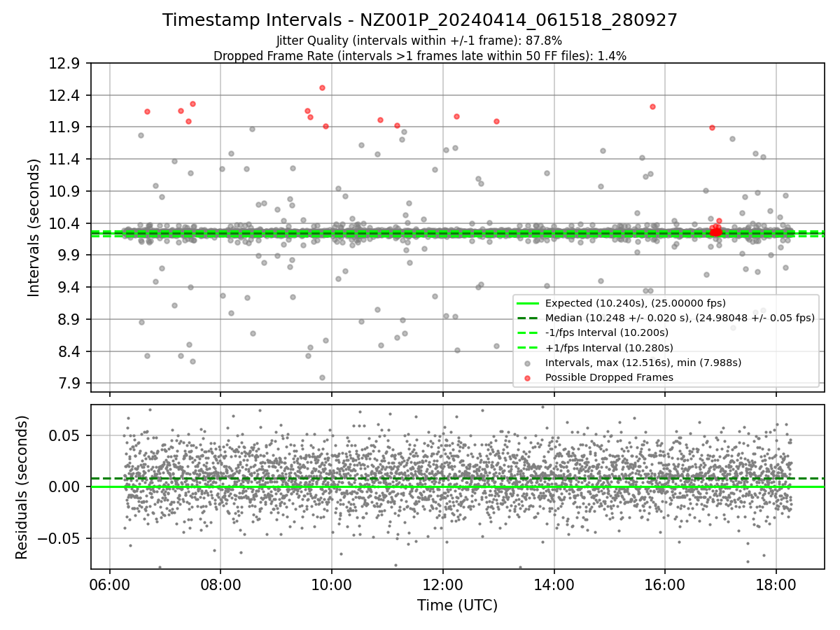Click legend entry "Possible Dropped Frames"
This screenshot has width=840, height=630.
point(608,377)
